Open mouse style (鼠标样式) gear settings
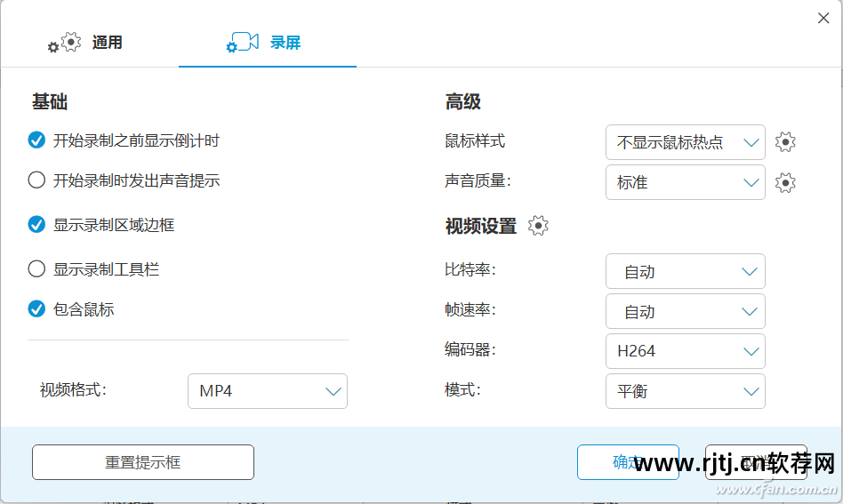This screenshot has width=843, height=504. coord(784,142)
